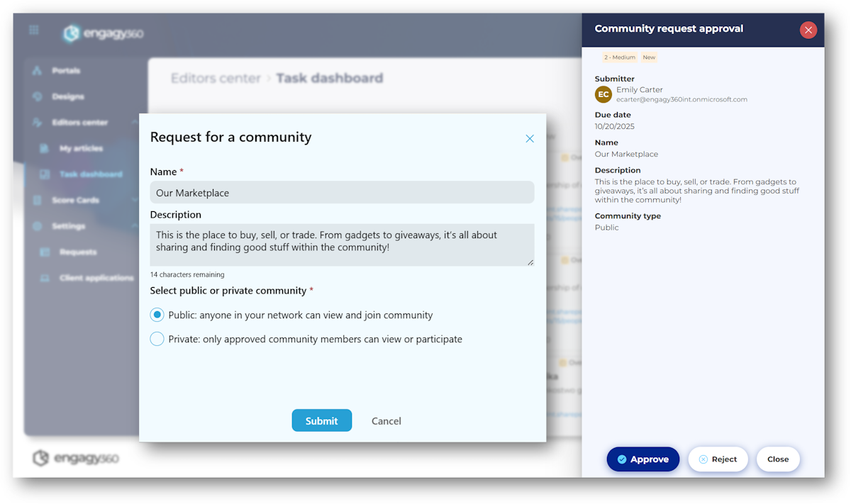Open the app launcher grid icon
This screenshot has width=851, height=504.
tap(34, 30)
